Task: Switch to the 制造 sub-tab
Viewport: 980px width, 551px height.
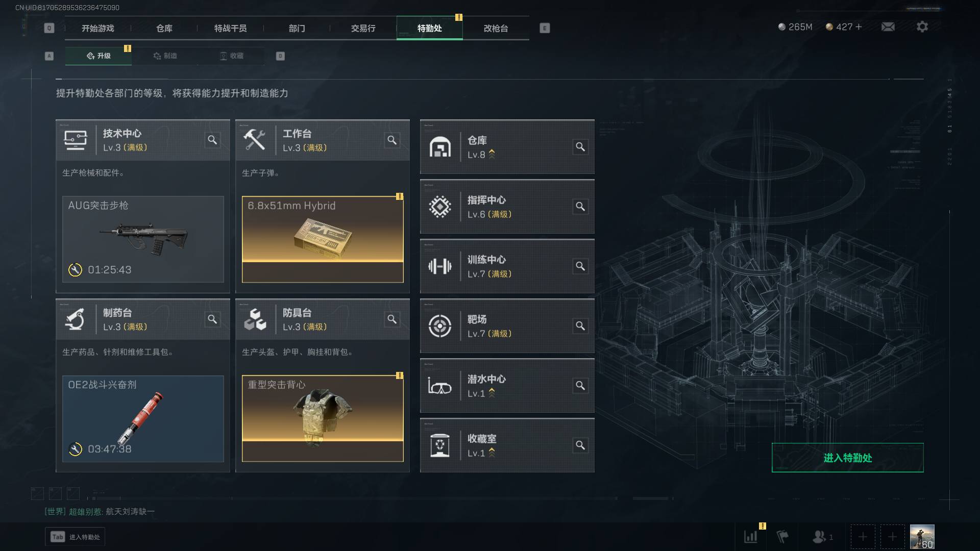Action: point(165,56)
